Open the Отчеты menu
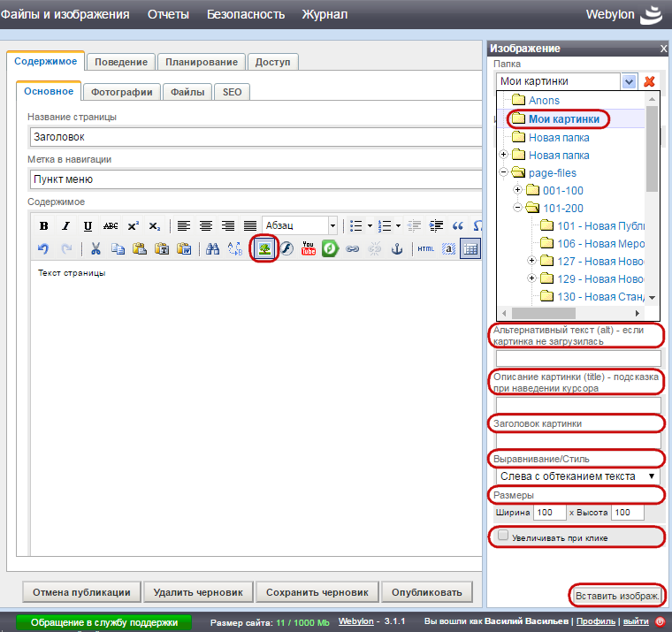Image resolution: width=672 pixels, height=632 pixels. point(168,14)
